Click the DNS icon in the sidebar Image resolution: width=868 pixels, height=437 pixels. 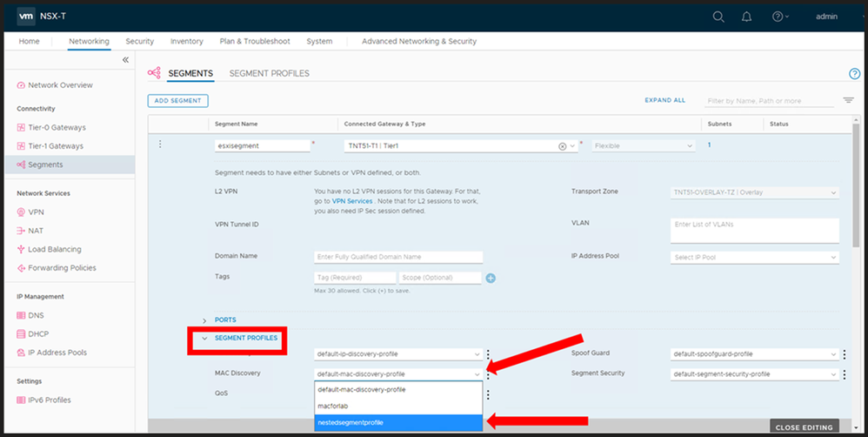[21, 316]
